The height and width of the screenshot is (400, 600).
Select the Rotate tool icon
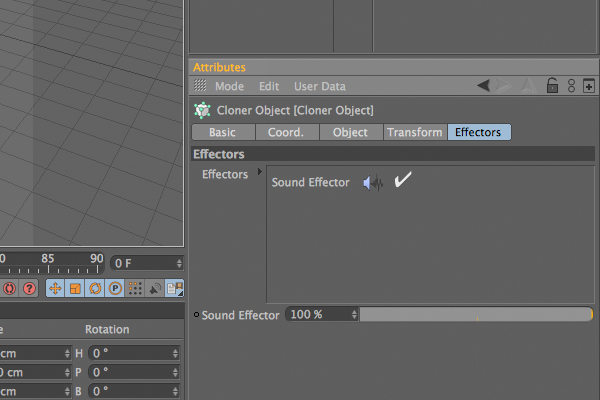95,288
